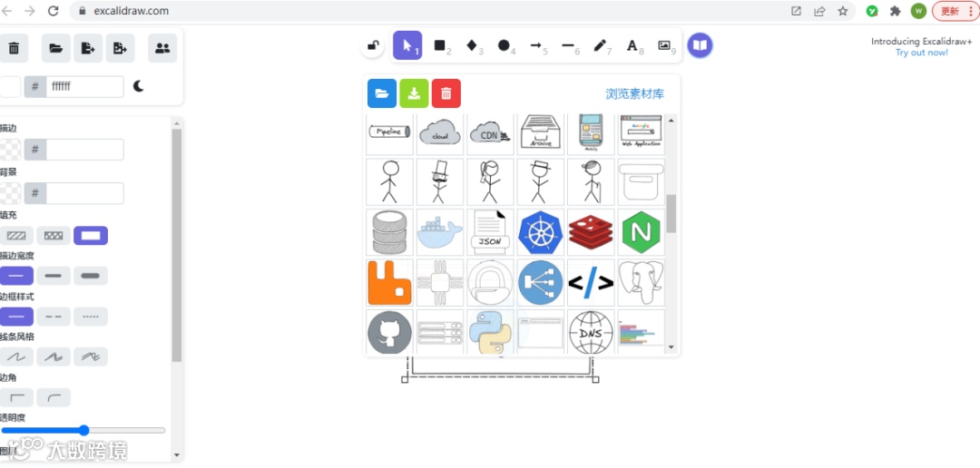Toggle the canvas lock icon

pos(373,45)
